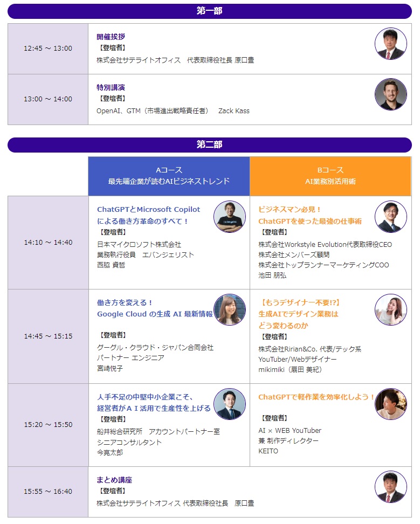Image resolution: width=420 pixels, height=524 pixels.
Task: Open the 特別講演 session title
Action: click(x=111, y=87)
